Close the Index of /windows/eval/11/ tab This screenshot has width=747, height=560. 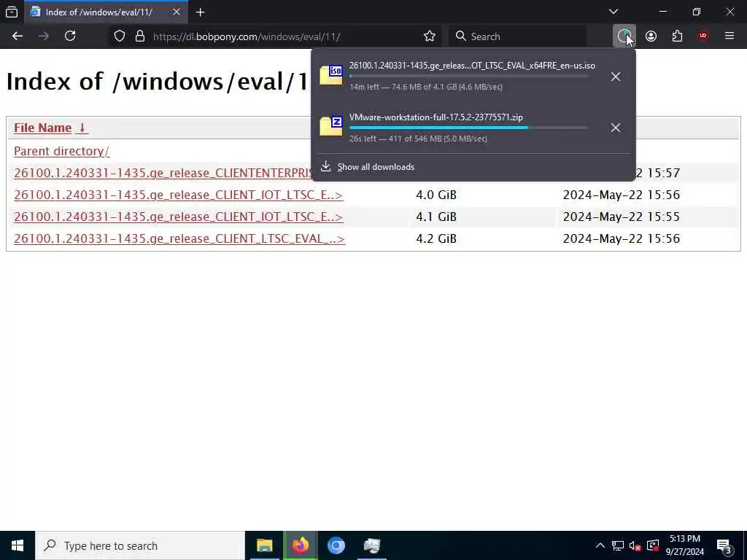[x=177, y=12]
